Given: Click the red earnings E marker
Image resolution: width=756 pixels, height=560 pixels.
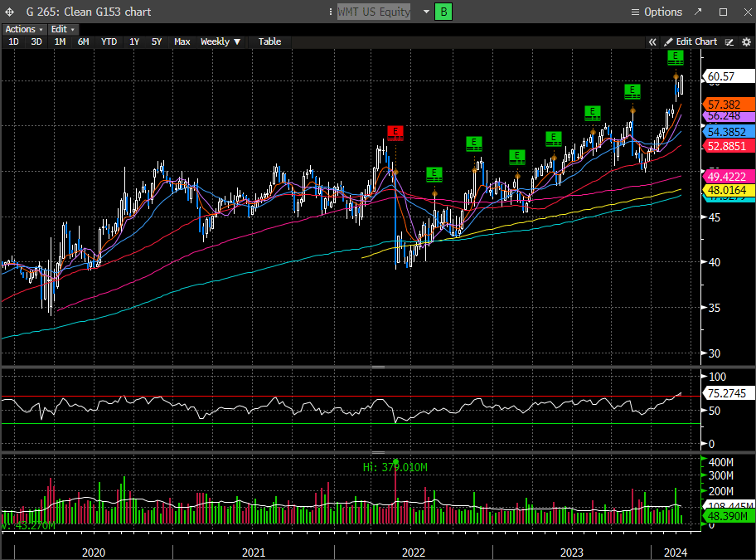Looking at the screenshot, I should click(x=395, y=132).
